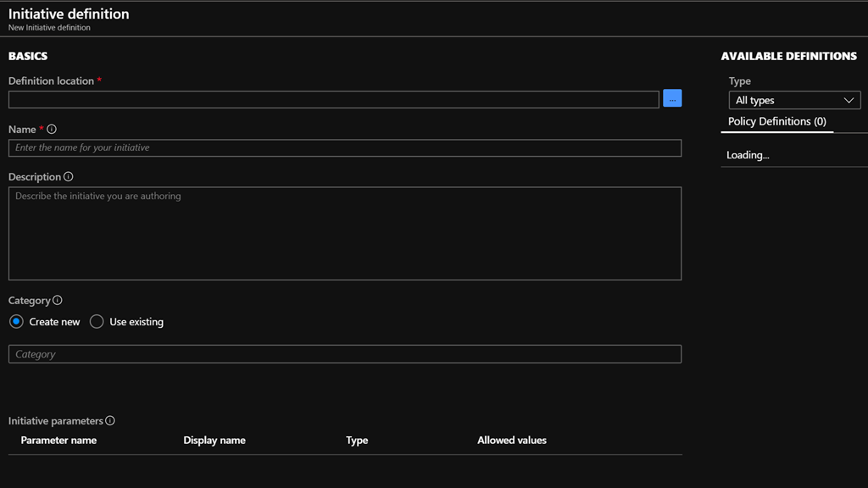This screenshot has height=488, width=868.
Task: Focus the Definition location text field
Action: click(x=333, y=99)
